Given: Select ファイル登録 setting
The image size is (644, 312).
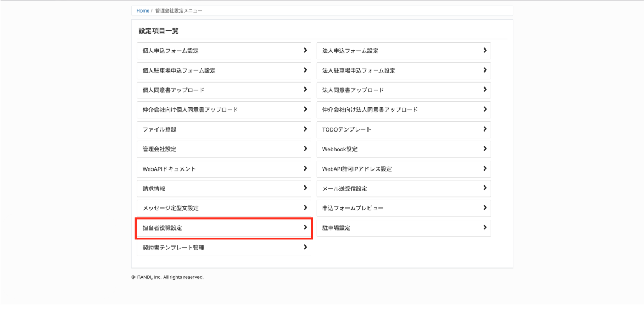Looking at the screenshot, I should (x=224, y=129).
